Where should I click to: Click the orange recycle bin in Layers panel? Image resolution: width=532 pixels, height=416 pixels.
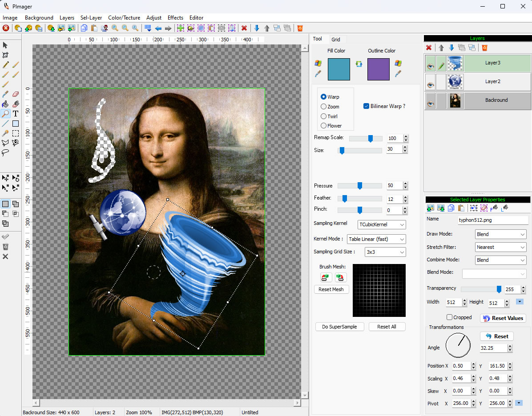484,48
